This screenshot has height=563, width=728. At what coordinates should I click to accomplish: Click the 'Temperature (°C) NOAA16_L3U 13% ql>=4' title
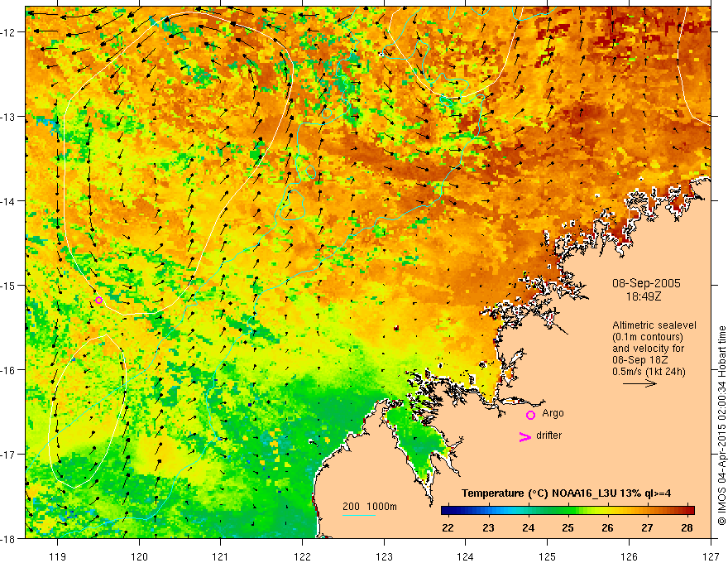tap(566, 493)
